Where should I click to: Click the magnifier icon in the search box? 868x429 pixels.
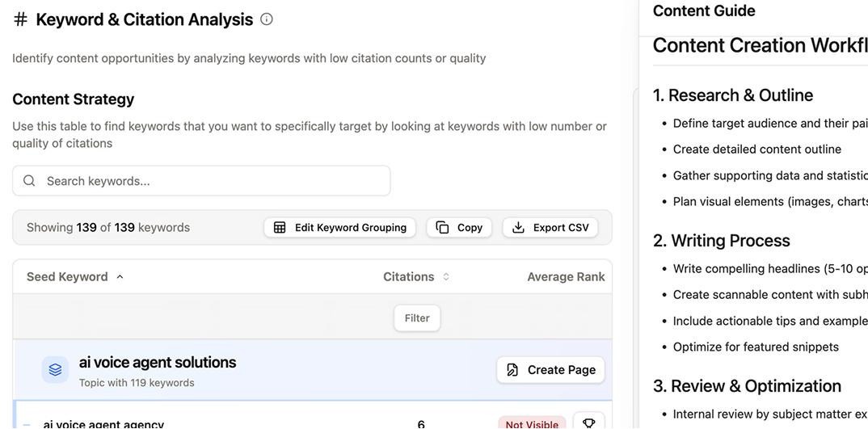point(29,181)
